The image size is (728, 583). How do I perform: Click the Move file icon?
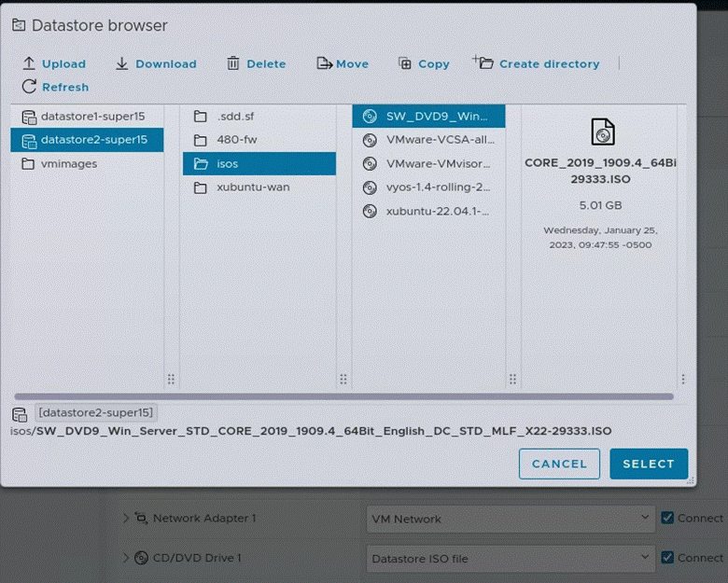pos(324,63)
